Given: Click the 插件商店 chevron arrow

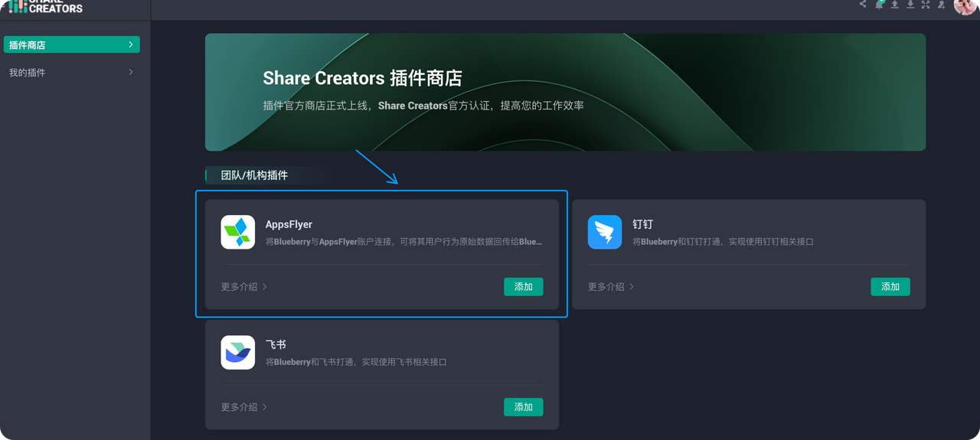Looking at the screenshot, I should pos(131,45).
